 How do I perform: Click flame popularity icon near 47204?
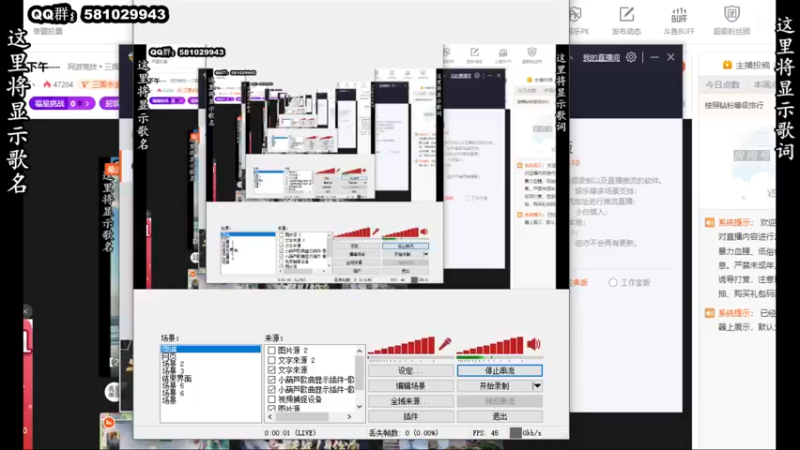(x=47, y=84)
